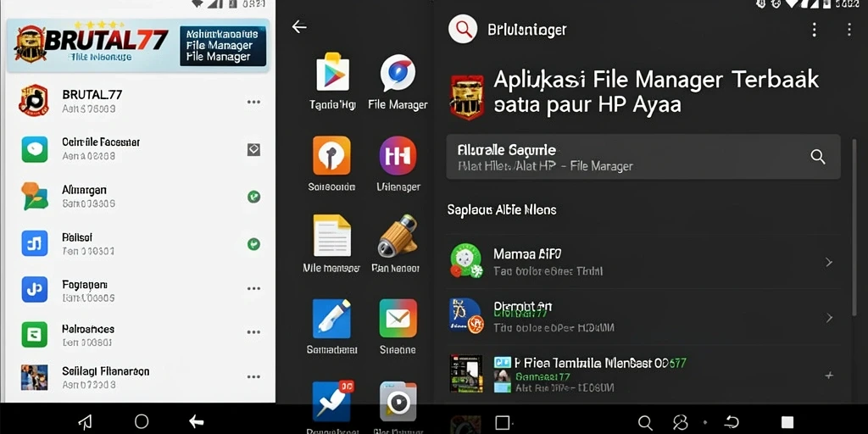Tap the outlined square recents button
The image size is (868, 434).
click(x=502, y=423)
